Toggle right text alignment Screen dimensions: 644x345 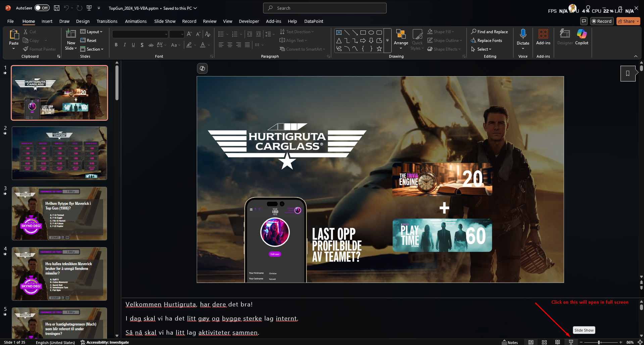pos(238,45)
